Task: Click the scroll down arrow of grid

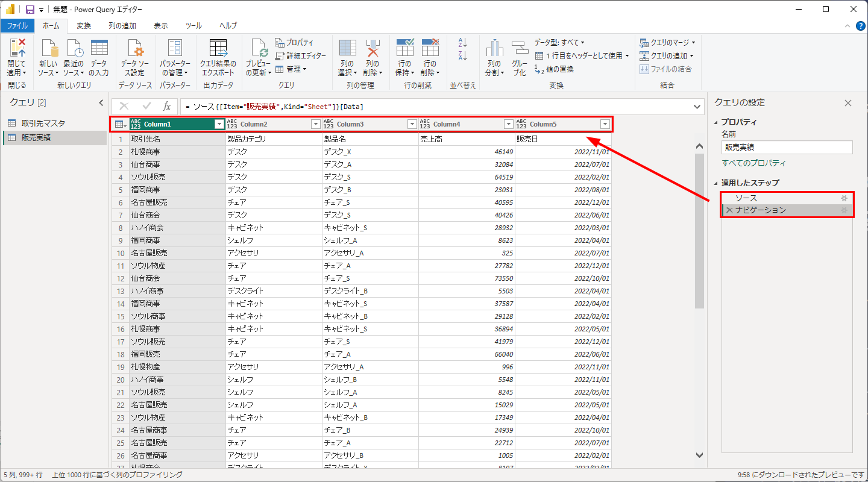Action: click(699, 455)
